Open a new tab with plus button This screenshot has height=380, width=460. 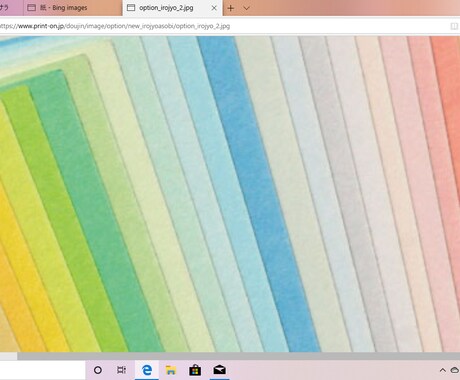point(231,8)
